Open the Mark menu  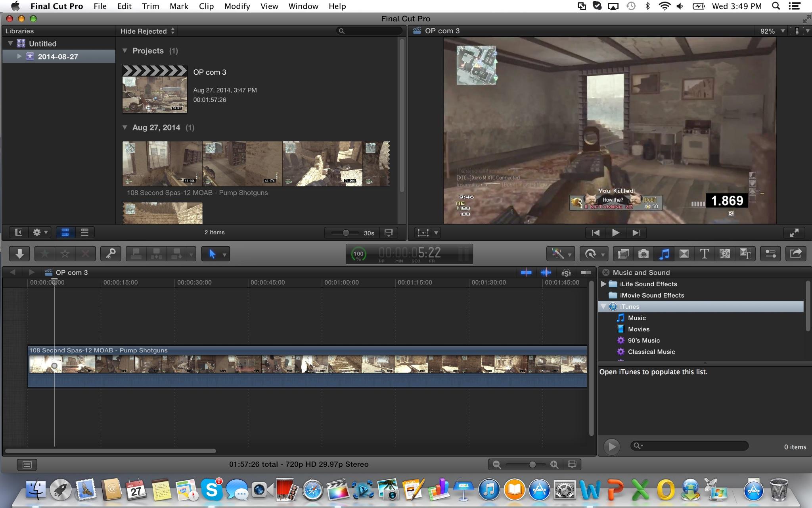179,6
